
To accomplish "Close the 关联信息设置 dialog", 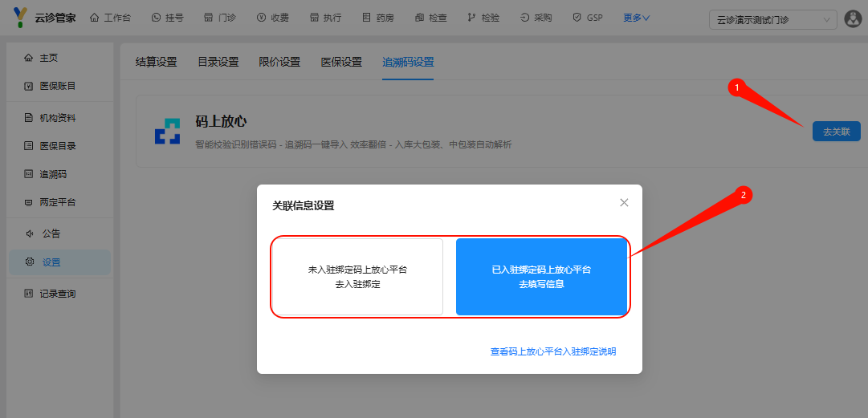I will point(624,203).
